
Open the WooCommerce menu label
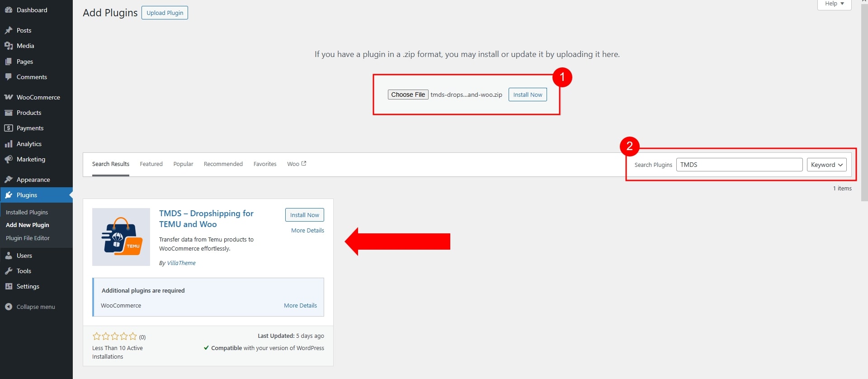coord(38,97)
